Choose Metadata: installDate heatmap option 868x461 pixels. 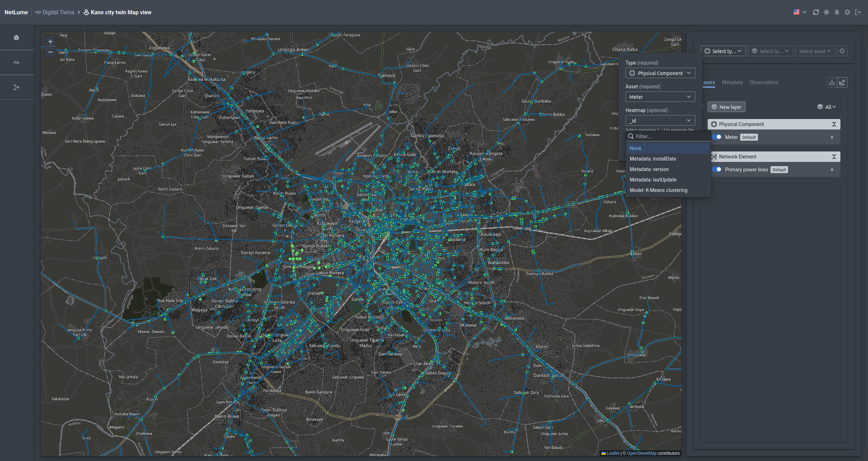point(652,159)
